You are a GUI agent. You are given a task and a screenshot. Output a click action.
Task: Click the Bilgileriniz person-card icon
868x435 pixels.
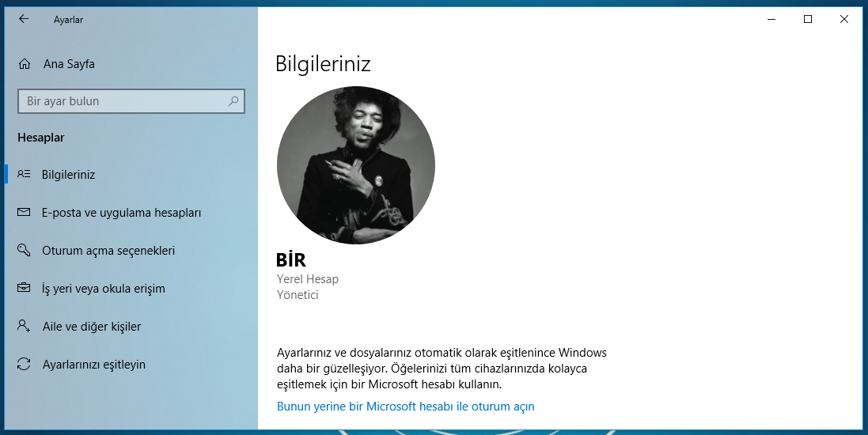click(25, 174)
